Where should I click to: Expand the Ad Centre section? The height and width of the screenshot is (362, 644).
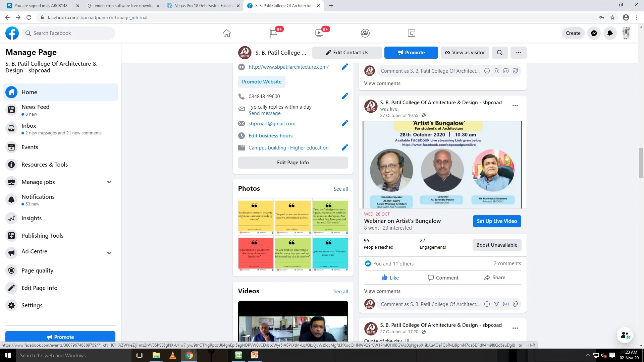coord(109,253)
